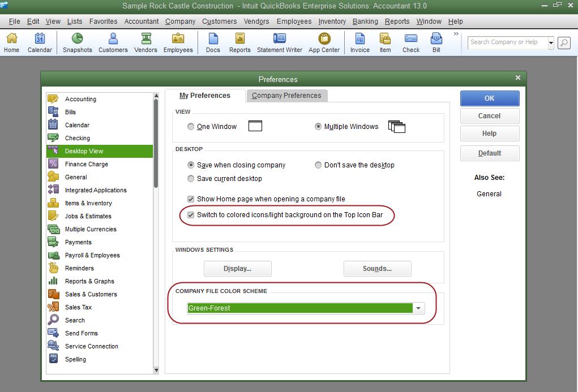Viewport: 578px width, 392px height.
Task: Open Employees center toolbar icon
Action: [x=178, y=42]
